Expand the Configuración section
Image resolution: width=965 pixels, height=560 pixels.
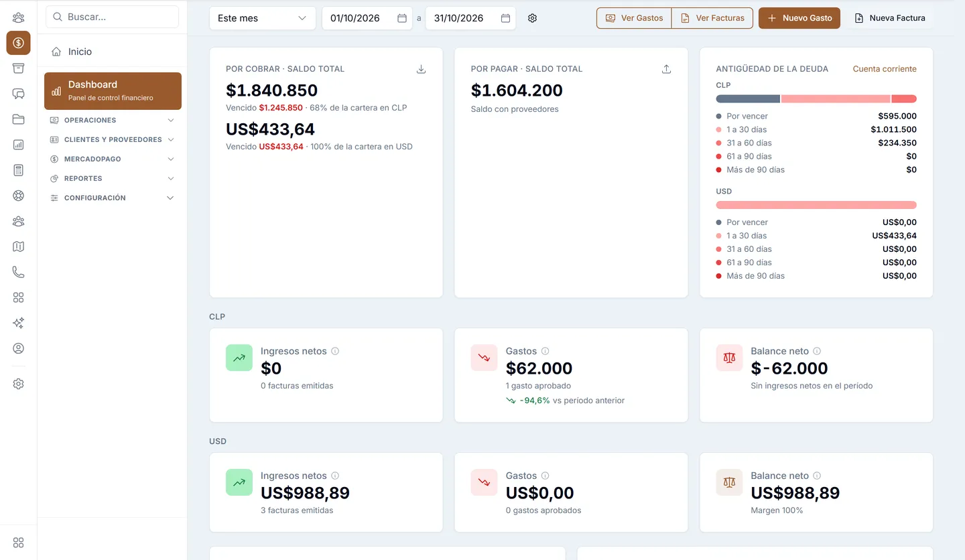pos(113,198)
